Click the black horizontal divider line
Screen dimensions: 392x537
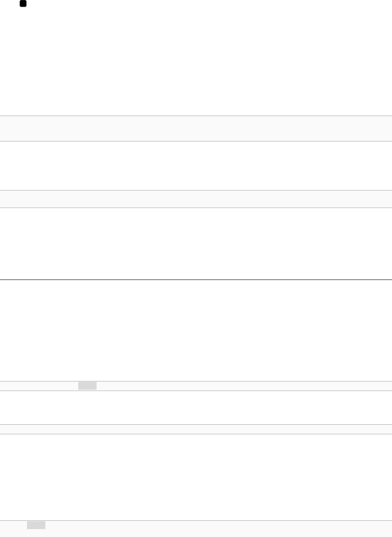196,280
